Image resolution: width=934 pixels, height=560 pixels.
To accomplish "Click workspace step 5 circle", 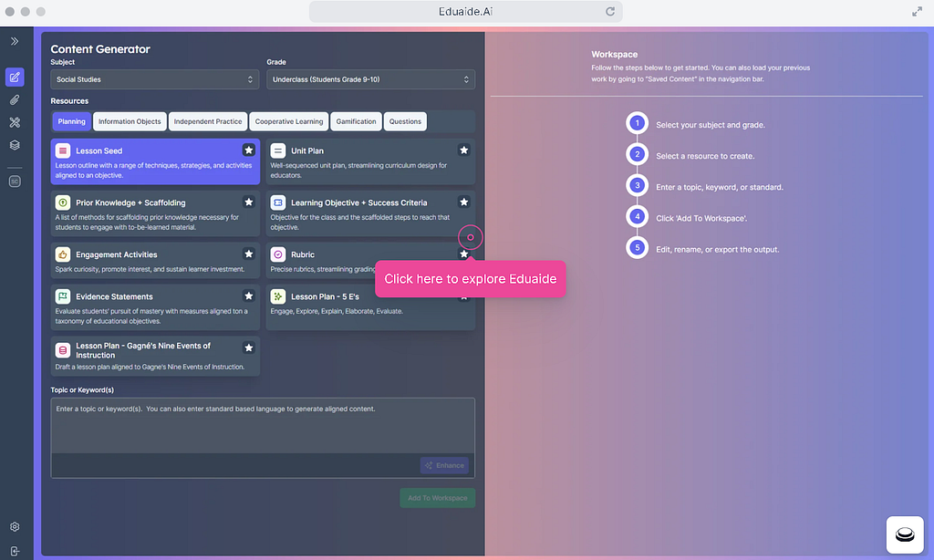I will (x=637, y=247).
